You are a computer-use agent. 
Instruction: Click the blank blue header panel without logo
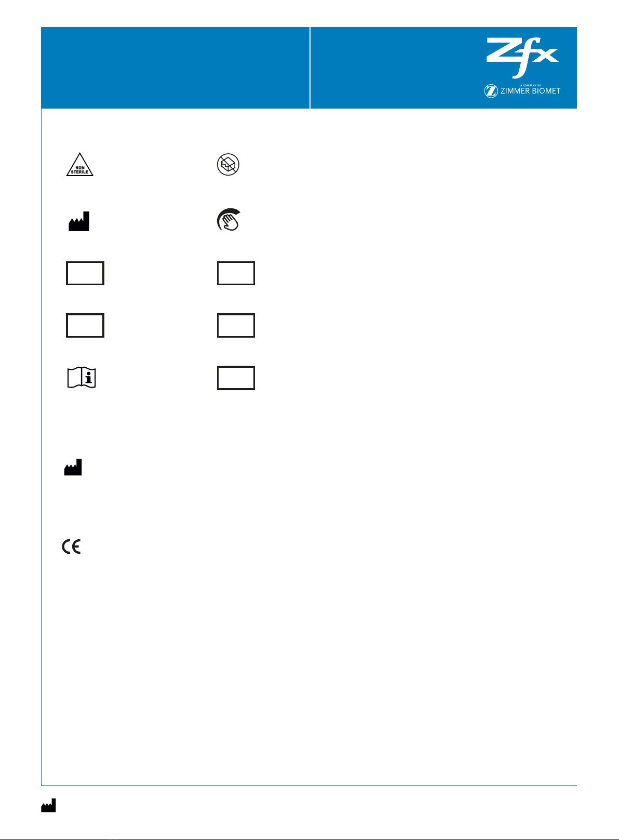176,68
